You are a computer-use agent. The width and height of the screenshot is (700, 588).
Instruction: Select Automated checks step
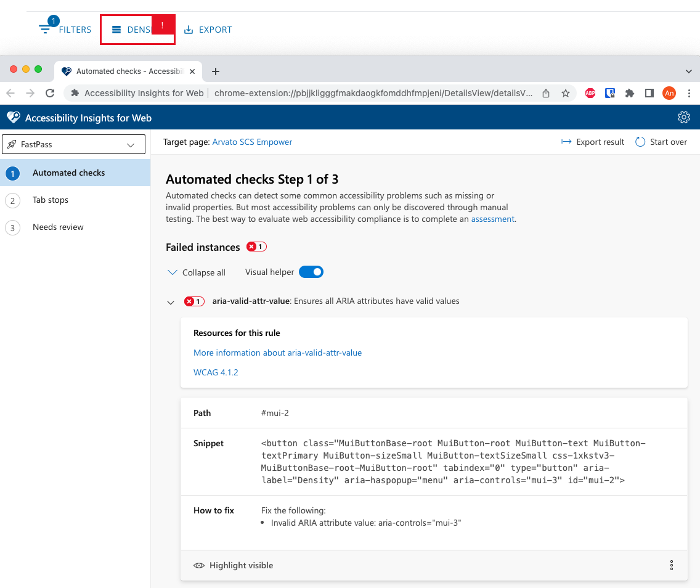click(x=75, y=173)
